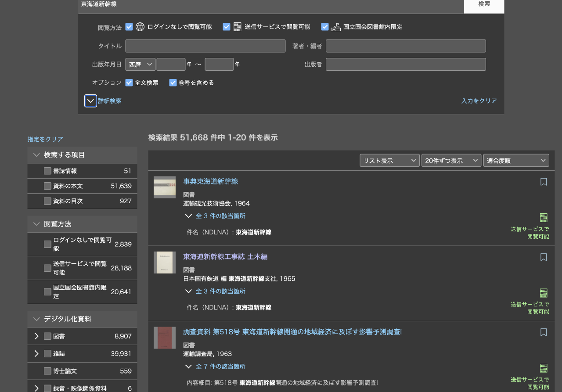Toggle the 全文検索 option checkbox
This screenshot has height=392, width=562.
(129, 83)
